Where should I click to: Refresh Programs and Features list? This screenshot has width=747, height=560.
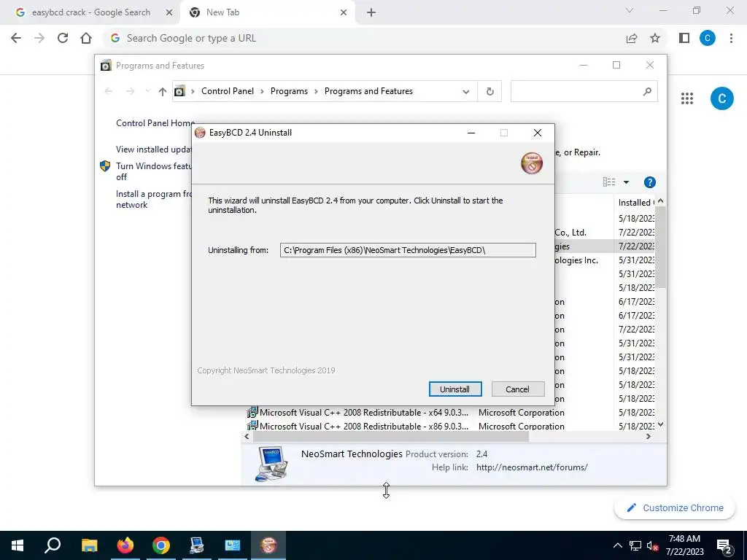coord(489,91)
